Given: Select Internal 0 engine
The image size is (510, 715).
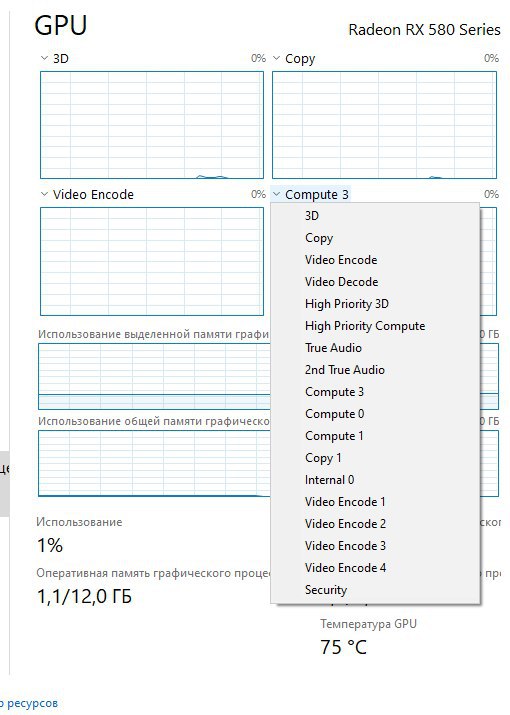Looking at the screenshot, I should (x=375, y=480).
